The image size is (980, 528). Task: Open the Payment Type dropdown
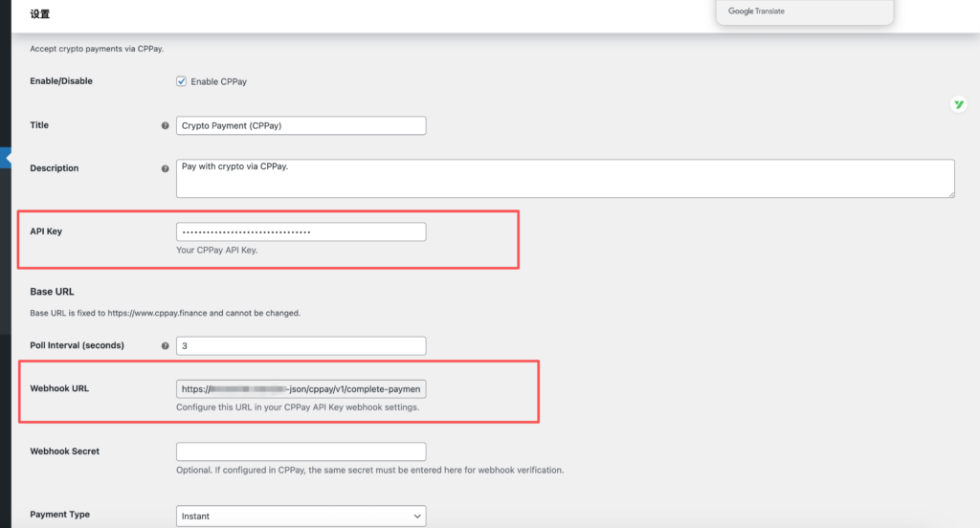301,517
